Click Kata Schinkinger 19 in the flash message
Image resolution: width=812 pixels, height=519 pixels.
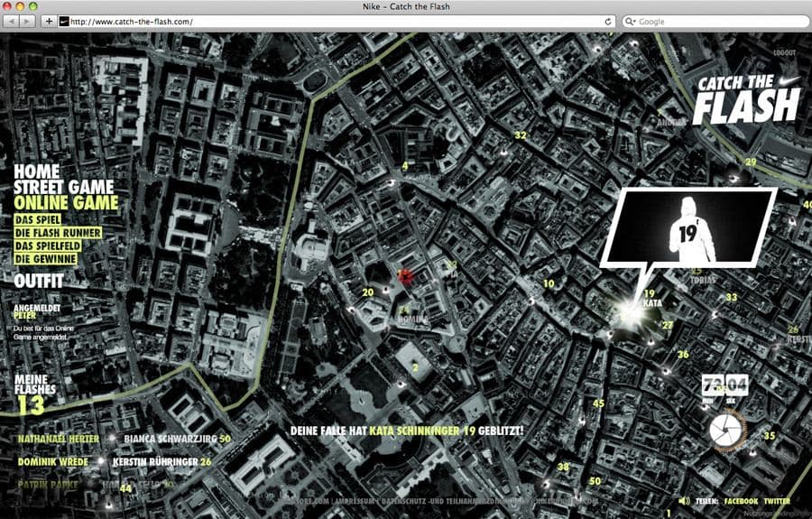pos(422,431)
